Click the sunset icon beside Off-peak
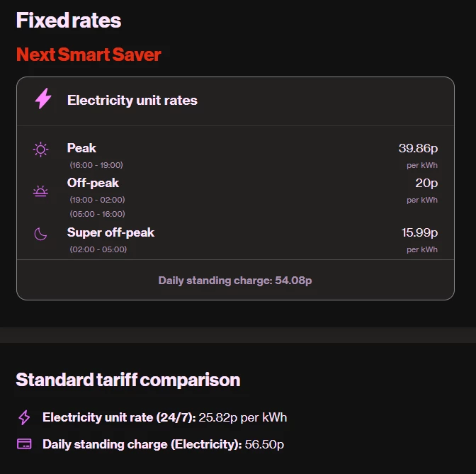Image resolution: width=476 pixels, height=474 pixels. pyautogui.click(x=41, y=191)
